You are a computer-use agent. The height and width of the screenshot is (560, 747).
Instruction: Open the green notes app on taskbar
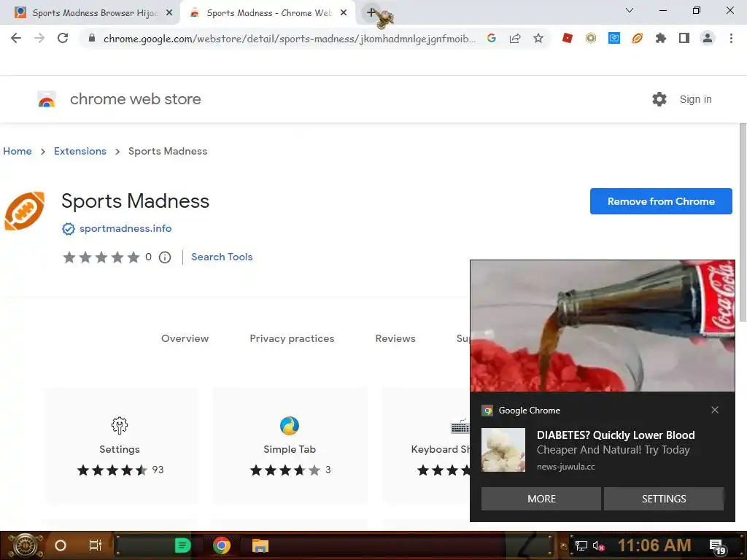coord(182,545)
